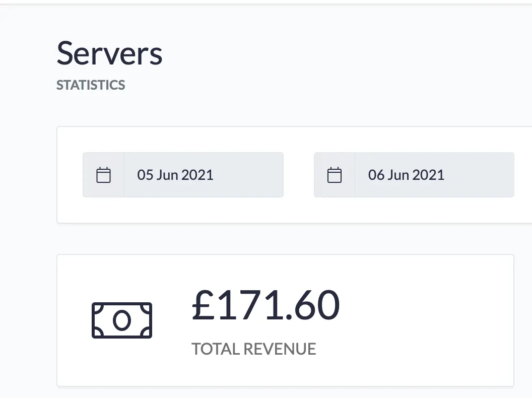532x398 pixels.
Task: Click the banknote total revenue icon
Action: (x=122, y=320)
